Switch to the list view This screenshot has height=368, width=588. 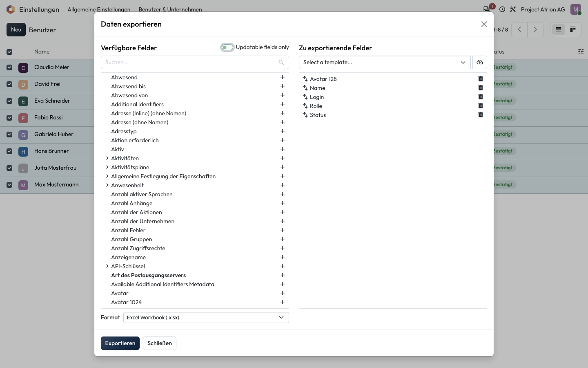coord(559,29)
